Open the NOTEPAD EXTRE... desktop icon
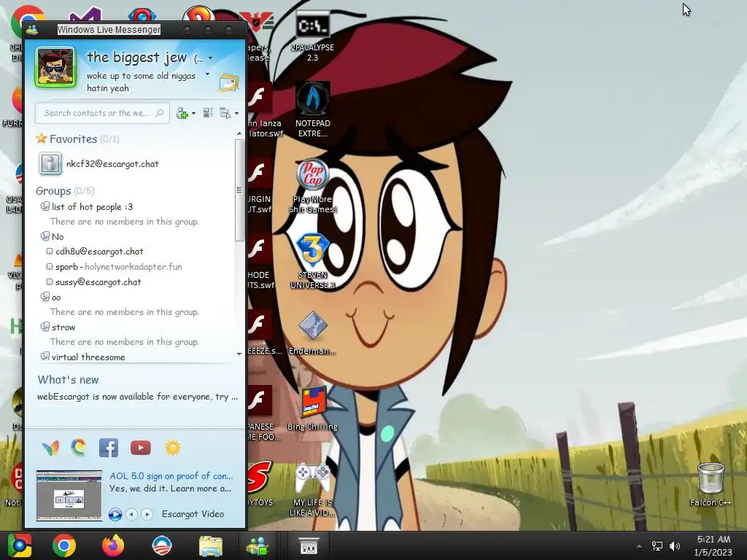Image resolution: width=747 pixels, height=560 pixels. pyautogui.click(x=312, y=111)
